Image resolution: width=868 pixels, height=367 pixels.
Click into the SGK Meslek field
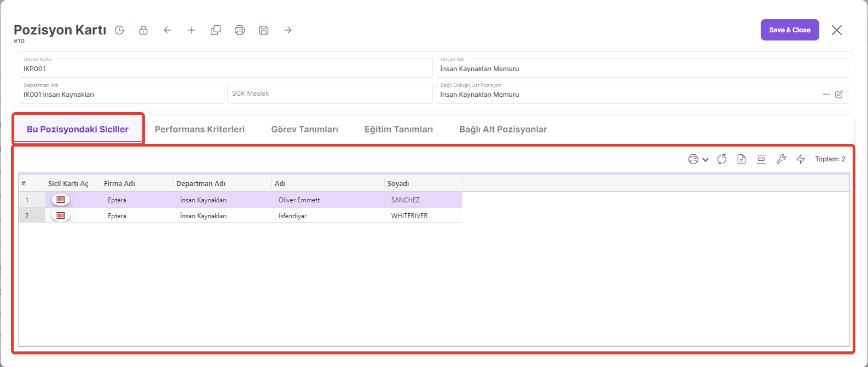[329, 94]
